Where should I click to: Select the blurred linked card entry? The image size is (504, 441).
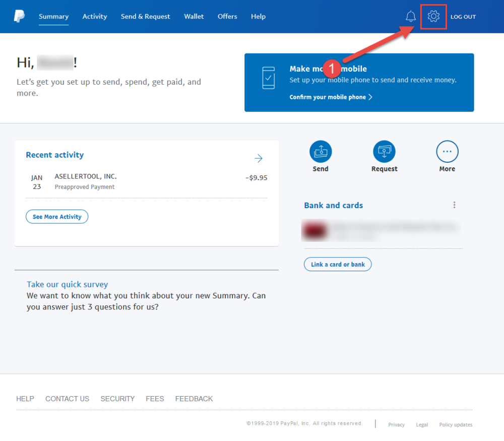click(382, 230)
